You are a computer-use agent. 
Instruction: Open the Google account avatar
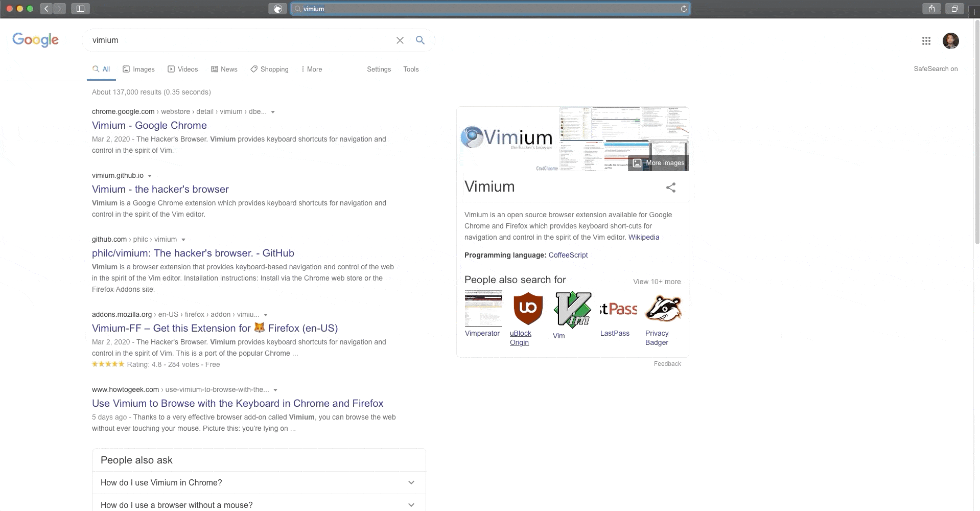click(951, 41)
